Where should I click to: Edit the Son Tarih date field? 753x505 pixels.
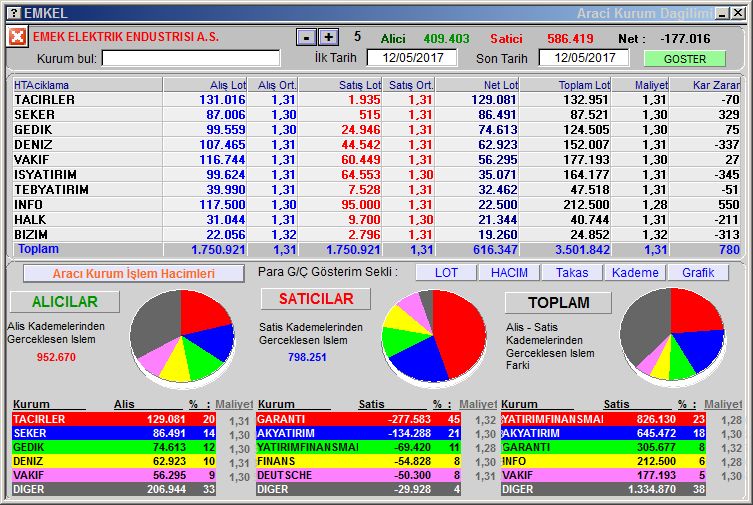584,58
